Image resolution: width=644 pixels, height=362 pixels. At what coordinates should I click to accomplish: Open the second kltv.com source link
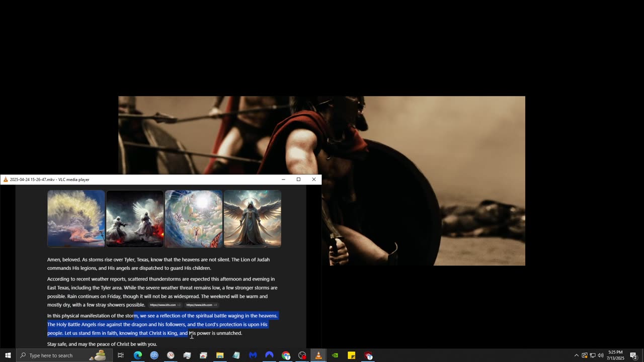point(201,305)
